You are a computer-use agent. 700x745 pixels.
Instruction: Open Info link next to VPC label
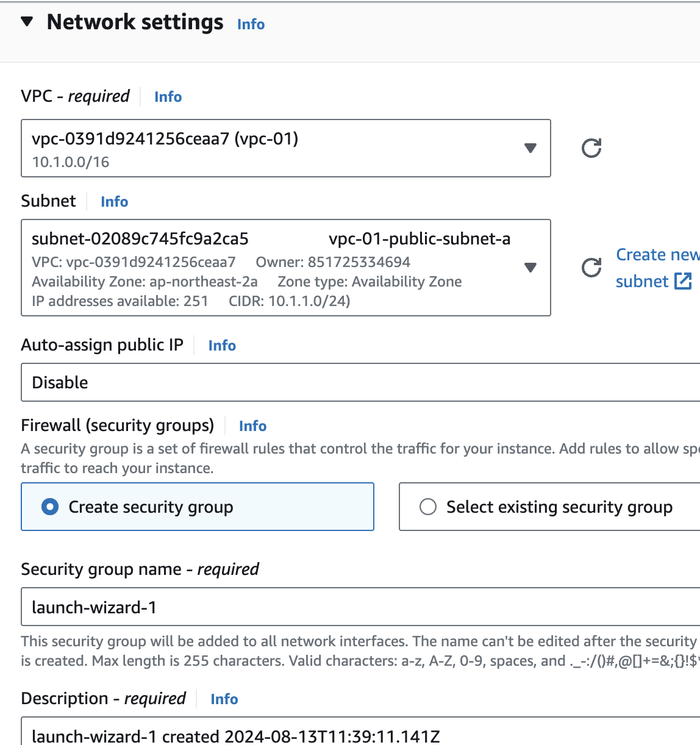(168, 97)
